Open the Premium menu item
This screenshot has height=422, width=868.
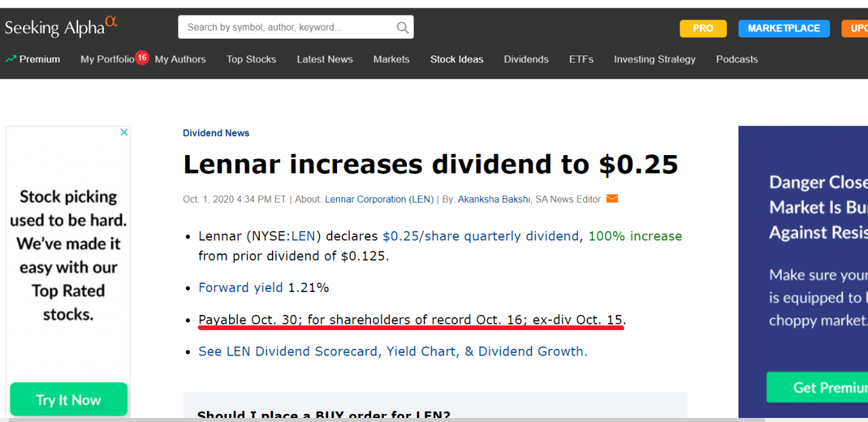33,60
